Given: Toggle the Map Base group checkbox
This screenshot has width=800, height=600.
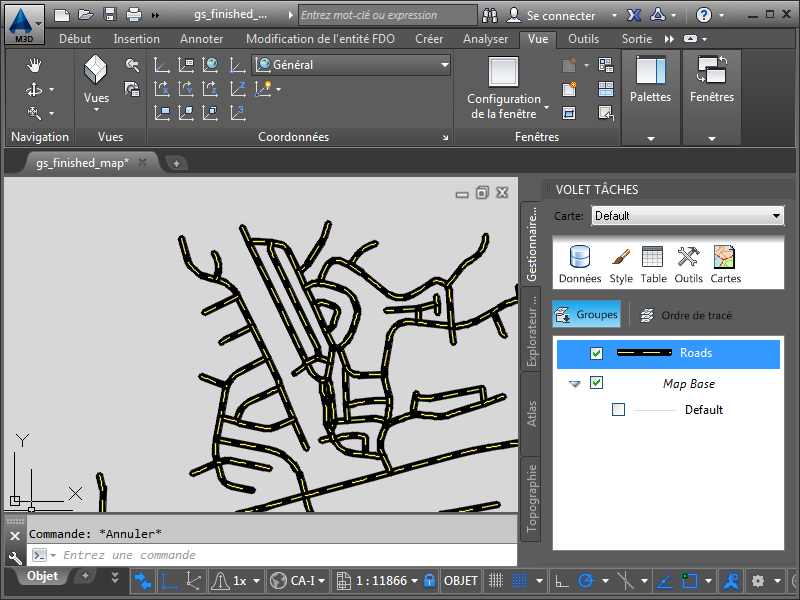Looking at the screenshot, I should point(597,383).
